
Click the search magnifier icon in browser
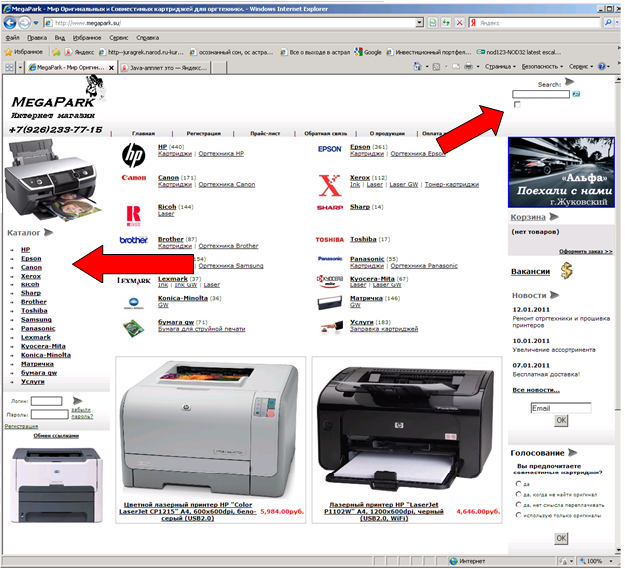(607, 23)
